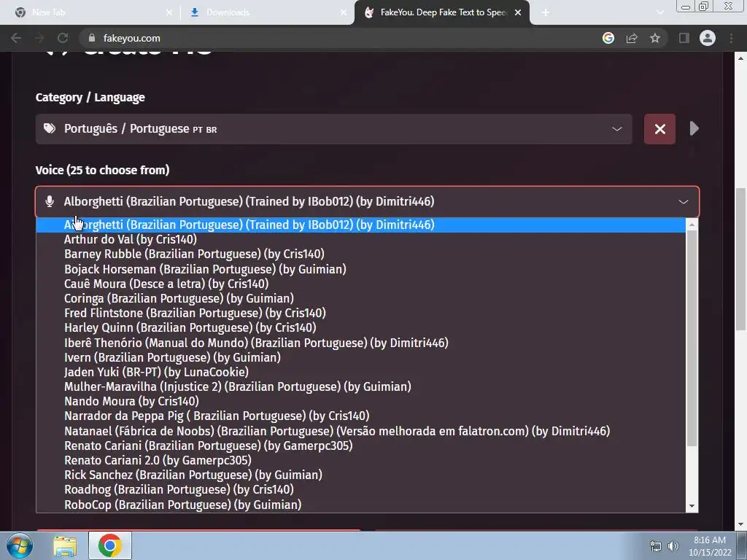The image size is (747, 560).
Task: Select Renato Cariani 2.0 voice
Action: point(360,461)
